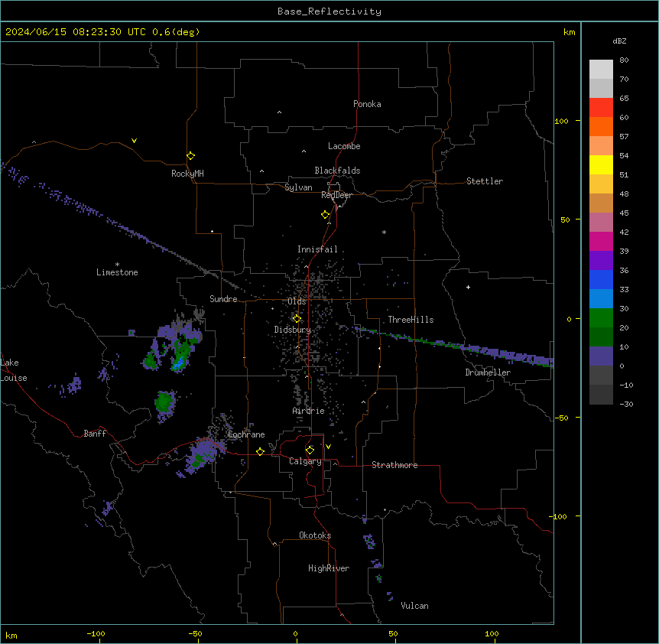The image size is (659, 644).
Task: Click the RockyMH town label
Action: coord(187,174)
